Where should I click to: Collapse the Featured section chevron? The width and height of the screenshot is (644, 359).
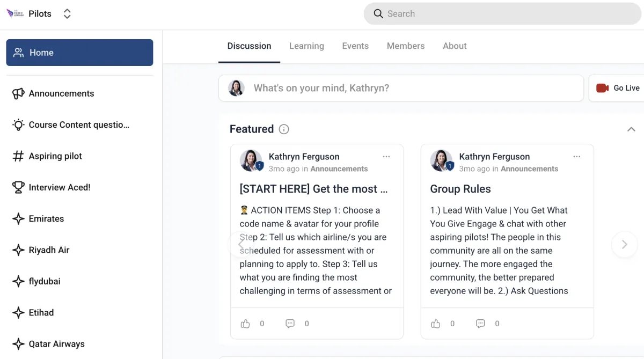click(631, 129)
